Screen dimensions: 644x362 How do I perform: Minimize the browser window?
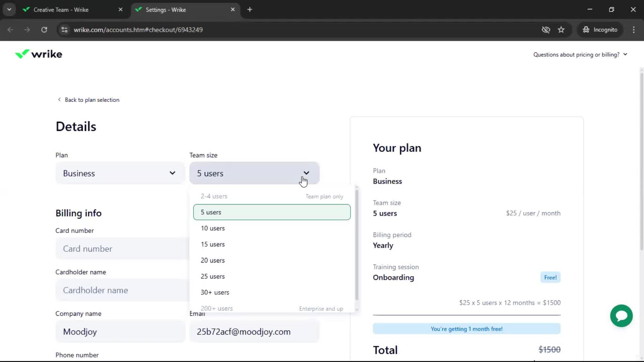click(x=590, y=9)
